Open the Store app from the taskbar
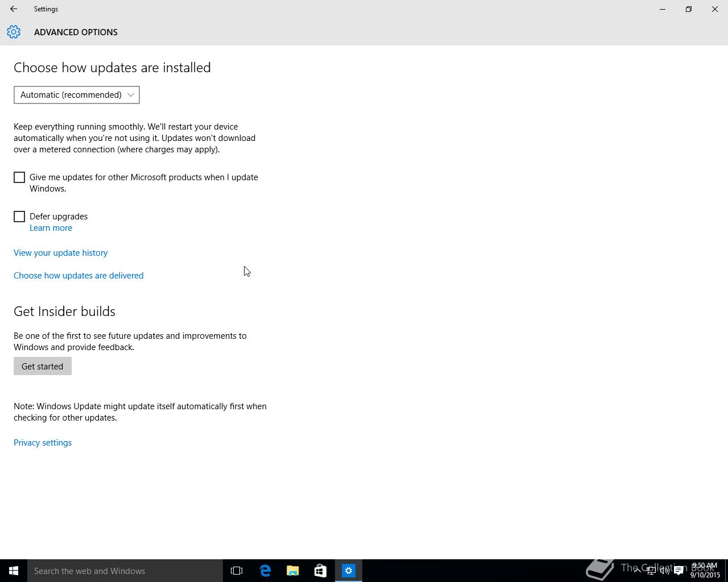728x582 pixels. [320, 571]
